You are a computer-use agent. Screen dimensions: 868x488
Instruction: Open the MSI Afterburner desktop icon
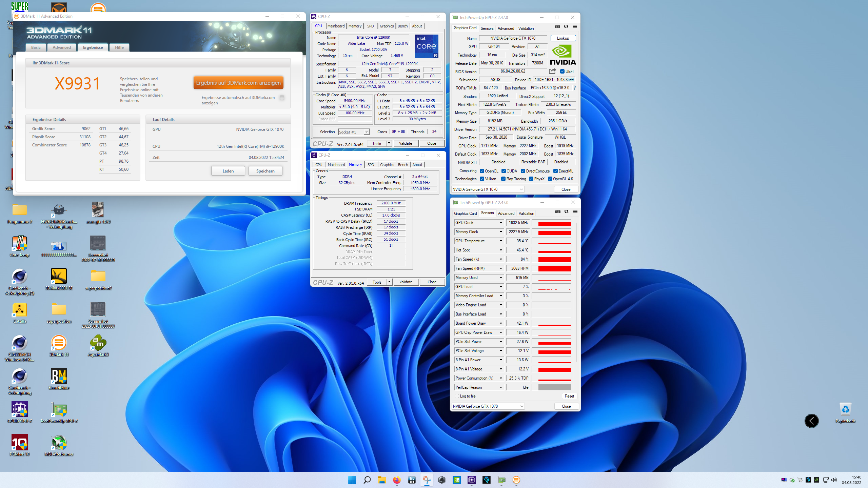59,446
